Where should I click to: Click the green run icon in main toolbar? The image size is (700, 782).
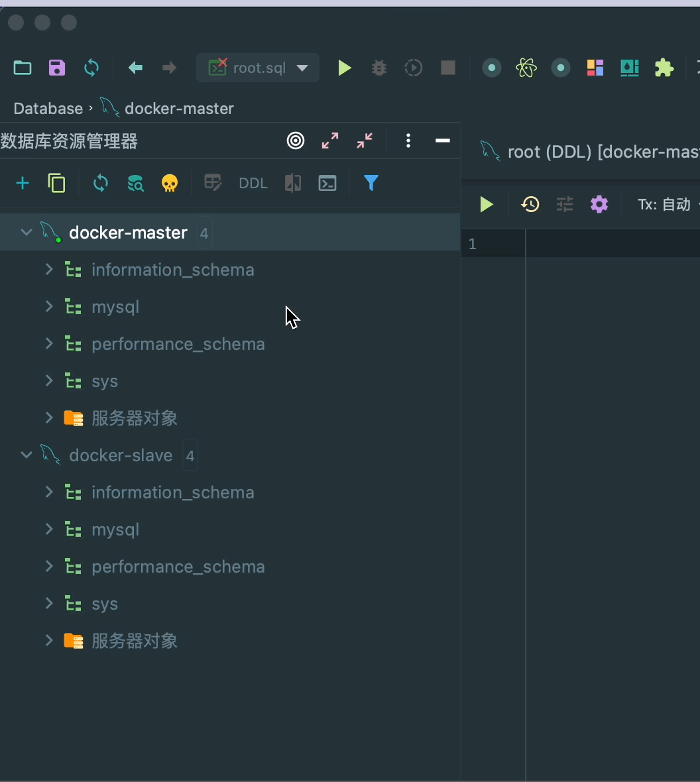coord(345,68)
